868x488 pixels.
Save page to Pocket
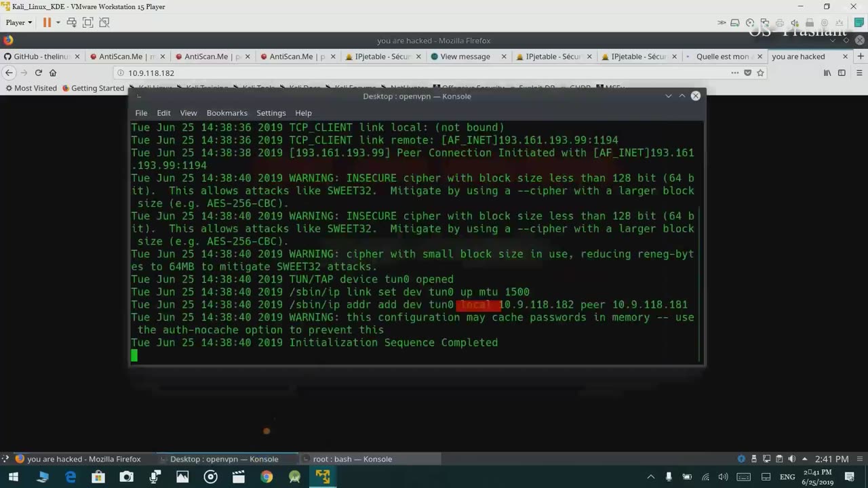(748, 73)
